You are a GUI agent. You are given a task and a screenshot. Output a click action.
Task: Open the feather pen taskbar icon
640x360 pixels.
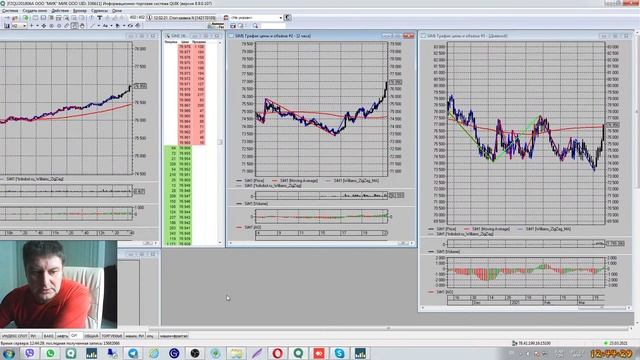257,353
